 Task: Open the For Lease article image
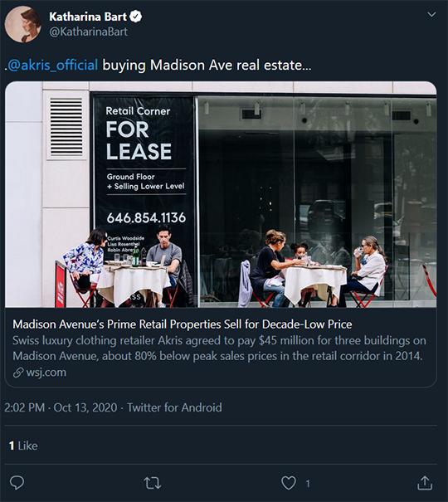pos(221,194)
